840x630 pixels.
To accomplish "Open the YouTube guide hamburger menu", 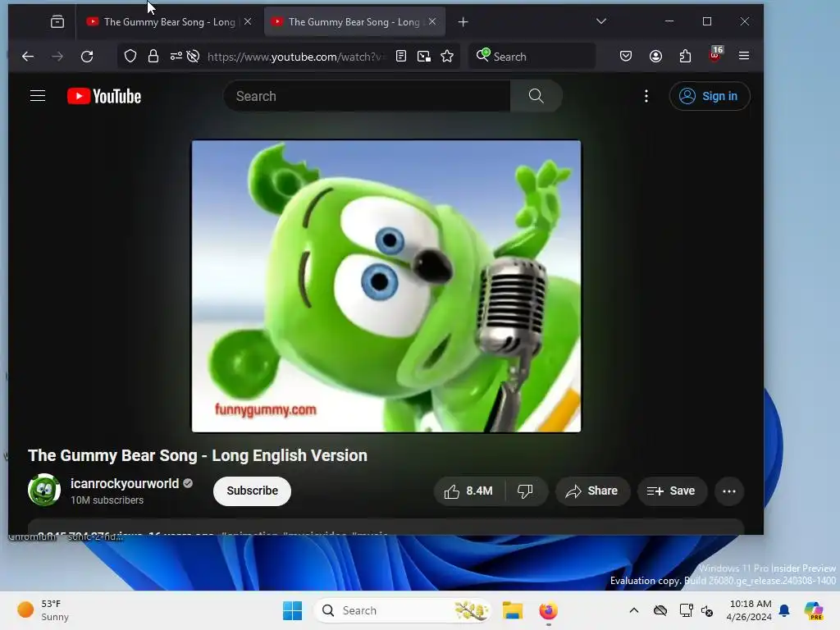I will pos(38,96).
